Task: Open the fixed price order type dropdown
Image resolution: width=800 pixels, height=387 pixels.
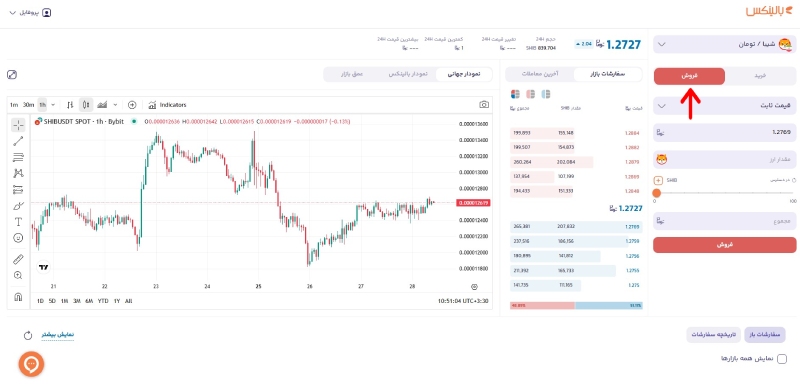Action: (x=724, y=106)
